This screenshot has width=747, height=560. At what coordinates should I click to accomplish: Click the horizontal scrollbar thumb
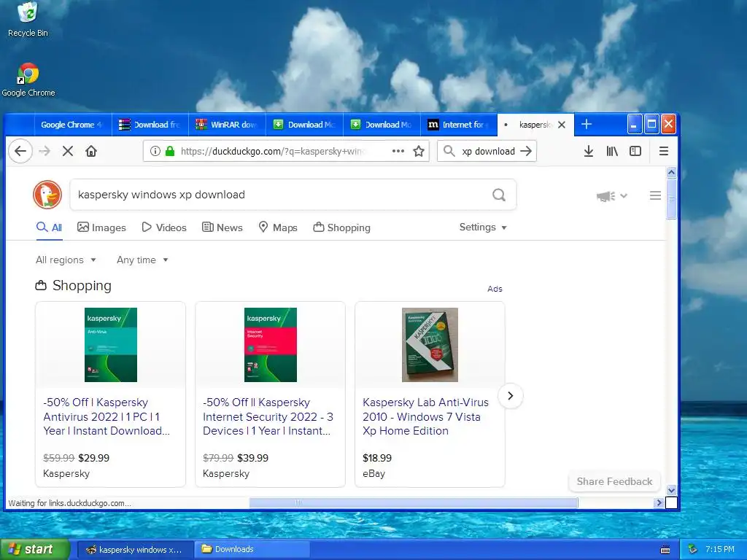(414, 503)
